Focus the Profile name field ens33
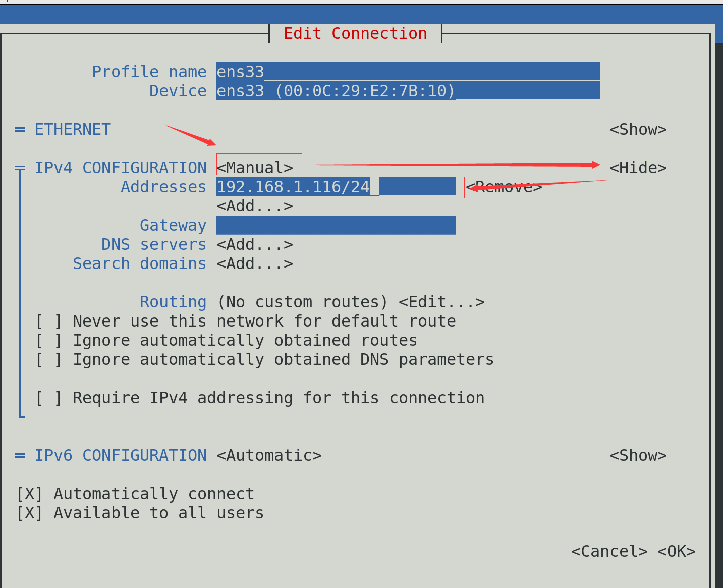This screenshot has width=723, height=588. pos(408,72)
